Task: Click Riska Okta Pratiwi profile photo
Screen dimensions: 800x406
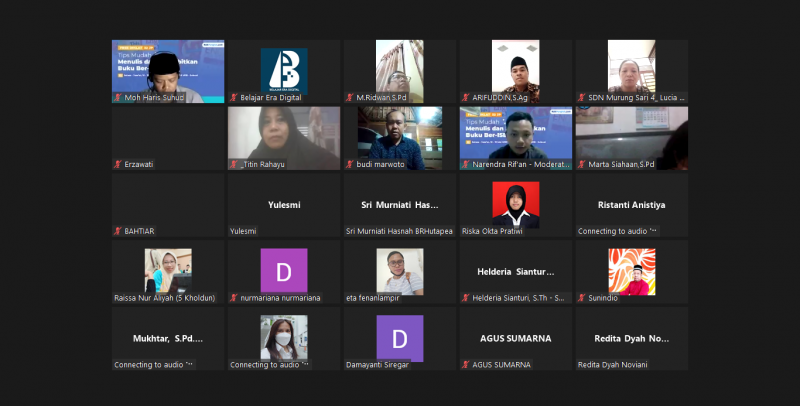Action: pyautogui.click(x=515, y=203)
